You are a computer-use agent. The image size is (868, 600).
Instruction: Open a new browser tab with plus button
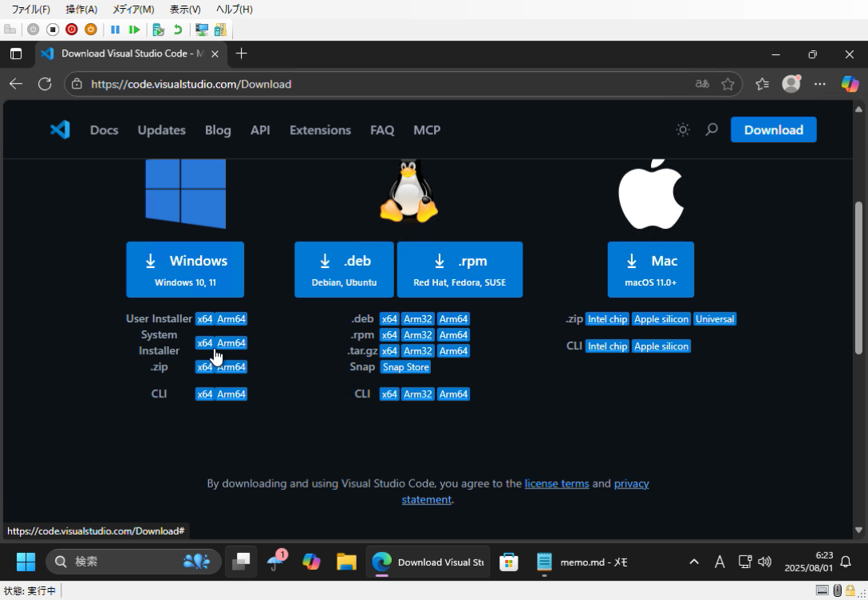tap(241, 53)
